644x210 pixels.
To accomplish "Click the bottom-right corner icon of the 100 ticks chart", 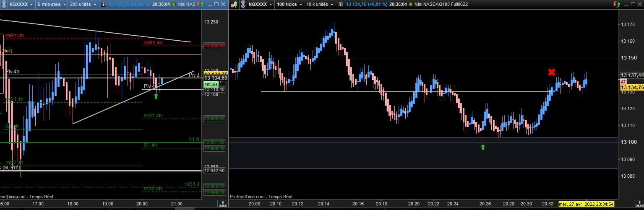I will point(639,204).
